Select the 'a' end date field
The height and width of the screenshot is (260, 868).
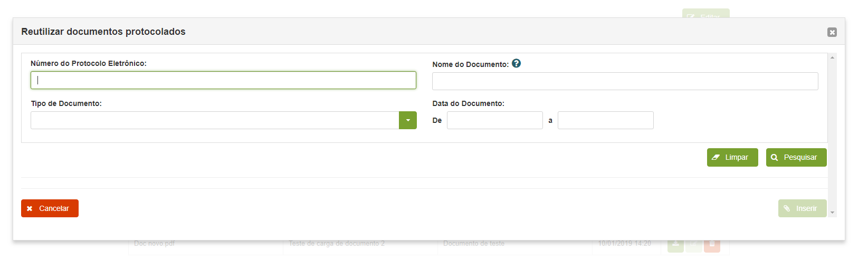tap(605, 120)
